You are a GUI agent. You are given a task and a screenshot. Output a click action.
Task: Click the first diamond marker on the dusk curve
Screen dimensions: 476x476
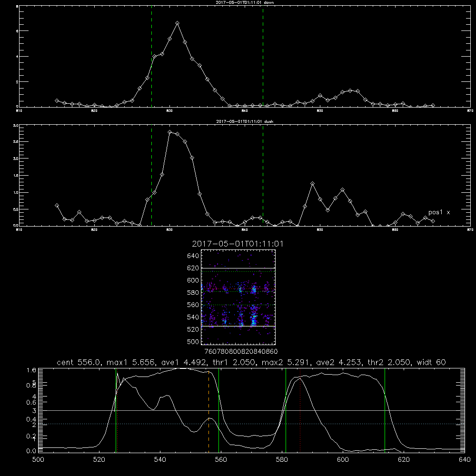[x=57, y=206]
